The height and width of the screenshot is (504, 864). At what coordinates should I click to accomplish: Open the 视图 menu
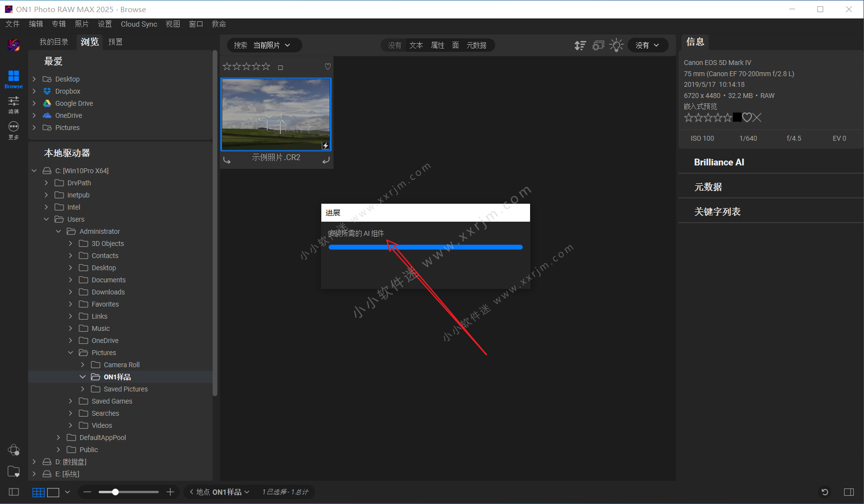coord(173,24)
